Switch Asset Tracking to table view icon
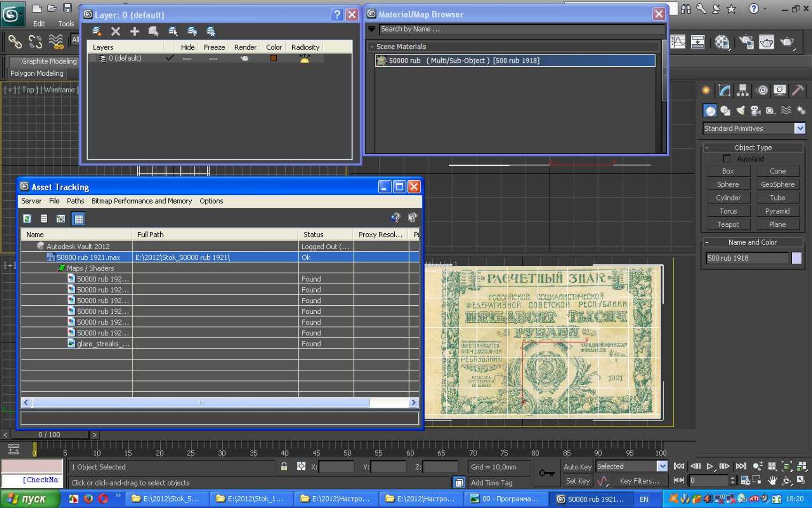Image resolution: width=812 pixels, height=508 pixels. coord(78,219)
